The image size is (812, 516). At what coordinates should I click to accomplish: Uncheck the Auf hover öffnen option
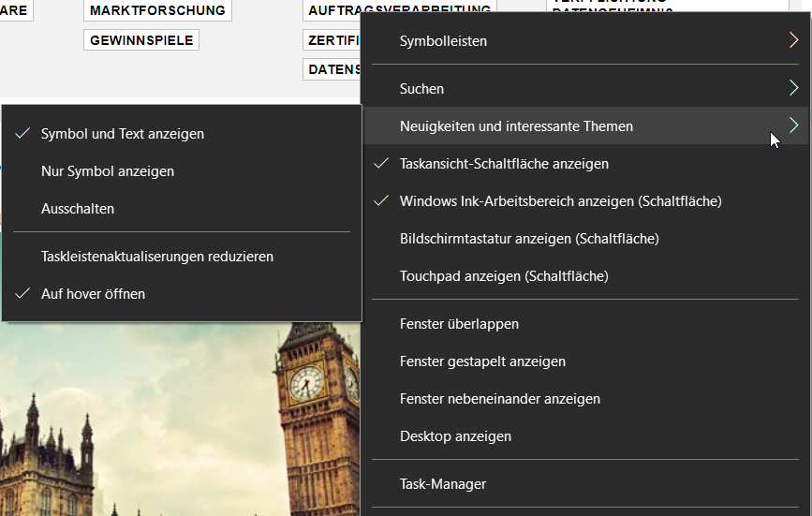[x=93, y=294]
